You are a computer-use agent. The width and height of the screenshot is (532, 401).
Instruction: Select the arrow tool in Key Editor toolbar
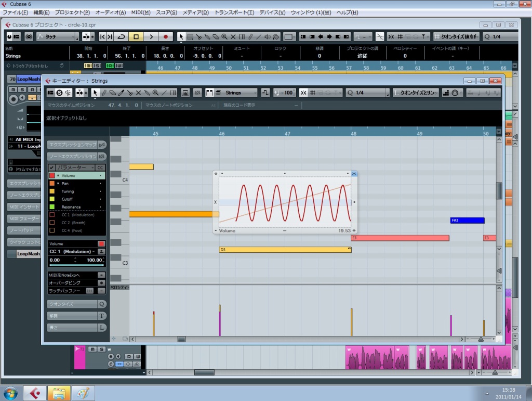95,93
